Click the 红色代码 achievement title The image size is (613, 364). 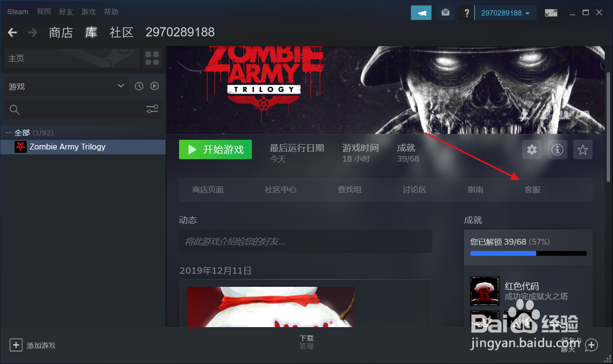[x=522, y=286]
